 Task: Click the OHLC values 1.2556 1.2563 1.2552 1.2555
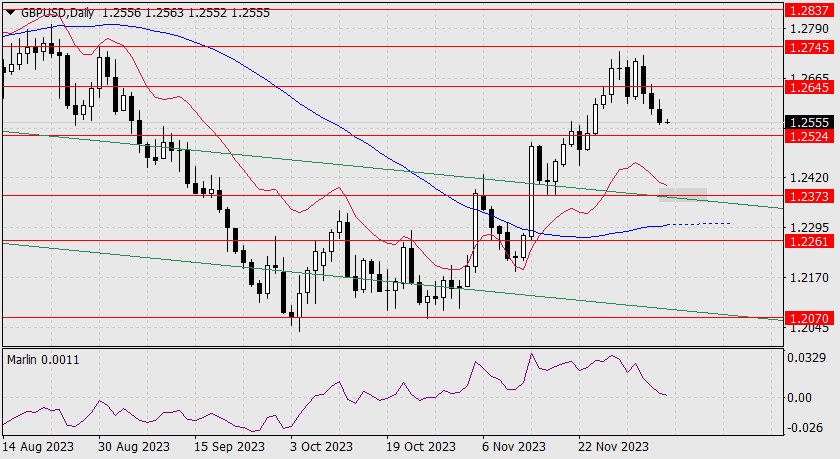click(x=186, y=13)
